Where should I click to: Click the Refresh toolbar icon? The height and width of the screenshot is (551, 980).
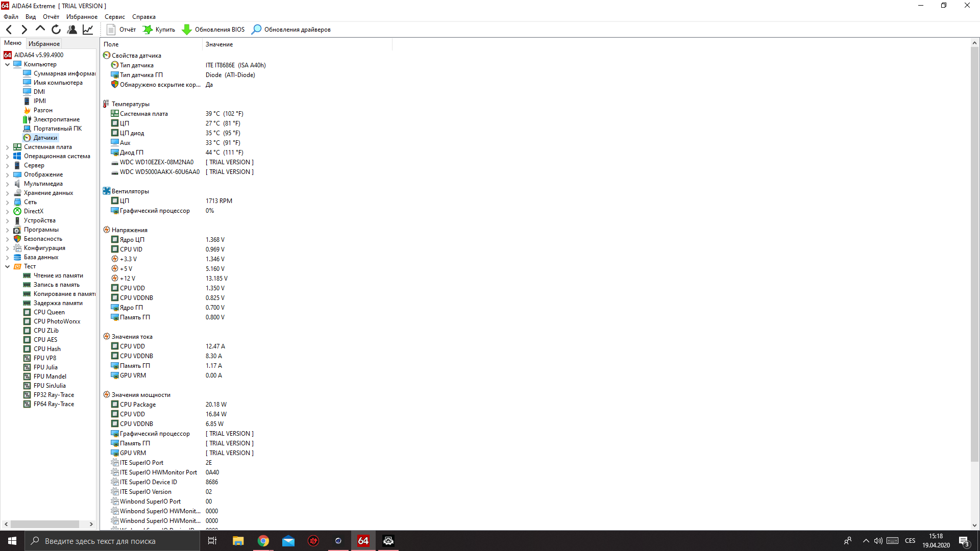[56, 30]
